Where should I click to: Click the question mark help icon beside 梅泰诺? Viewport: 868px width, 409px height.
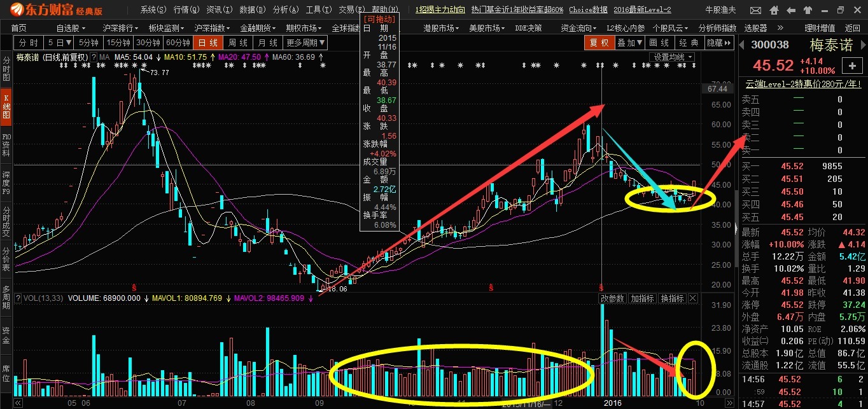pyautogui.click(x=94, y=57)
